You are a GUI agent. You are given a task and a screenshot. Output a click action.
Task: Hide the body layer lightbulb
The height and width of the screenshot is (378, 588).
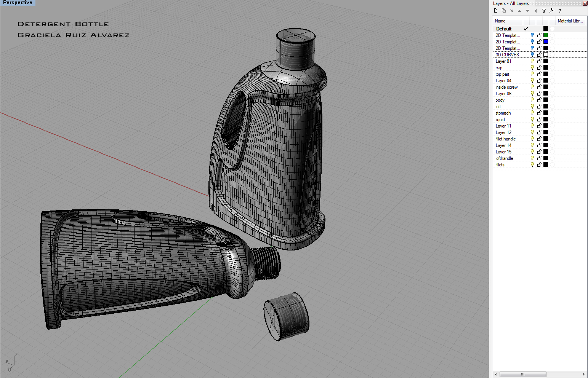pyautogui.click(x=532, y=100)
